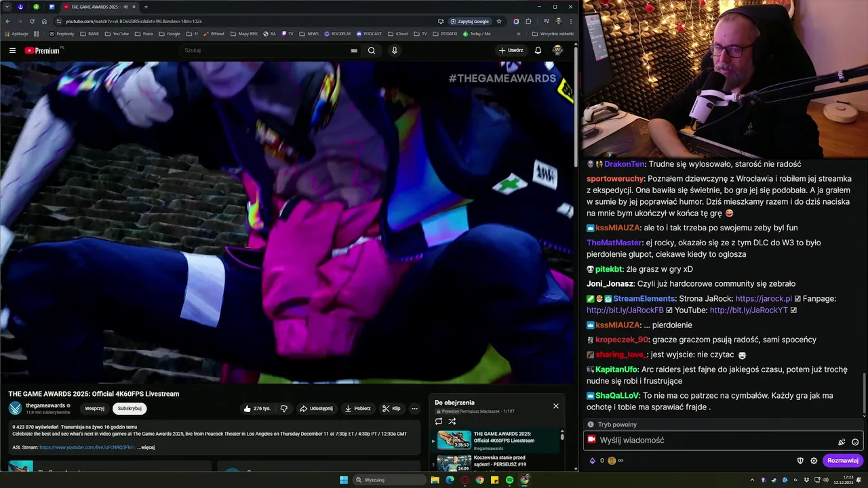868x488 pixels.
Task: Reload the page with the refresh icon
Action: (32, 21)
